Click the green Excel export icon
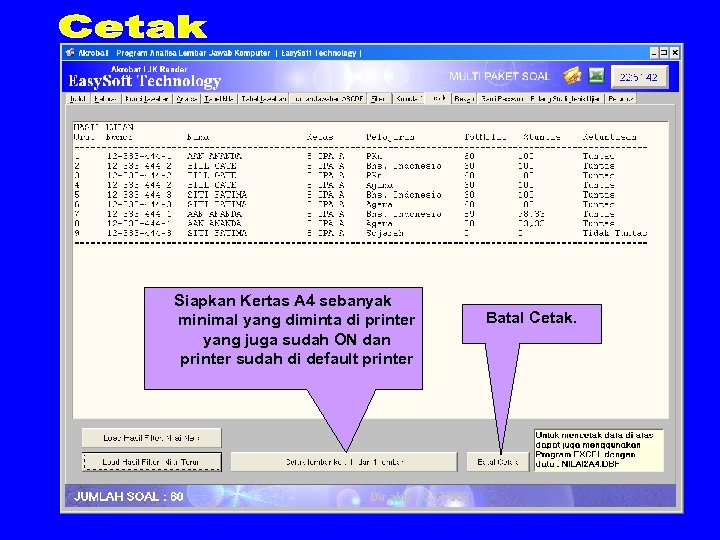Image resolution: width=720 pixels, height=540 pixels. click(596, 76)
